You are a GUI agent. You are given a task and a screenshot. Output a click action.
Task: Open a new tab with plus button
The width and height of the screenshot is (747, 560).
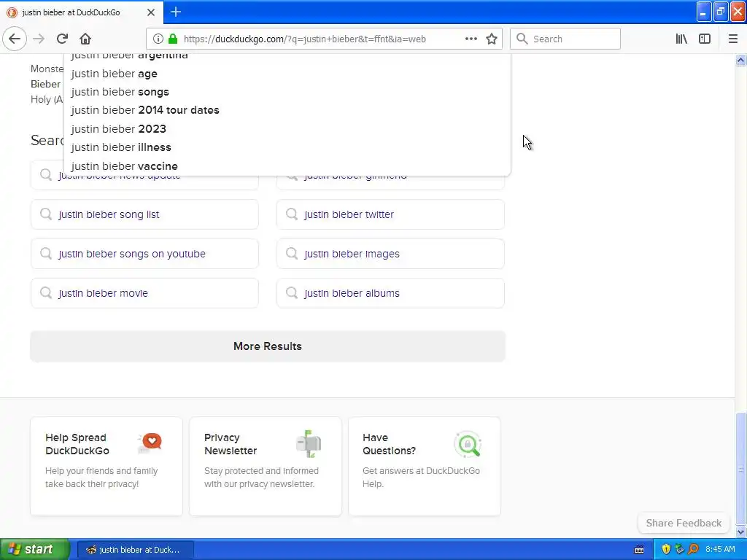(x=175, y=12)
